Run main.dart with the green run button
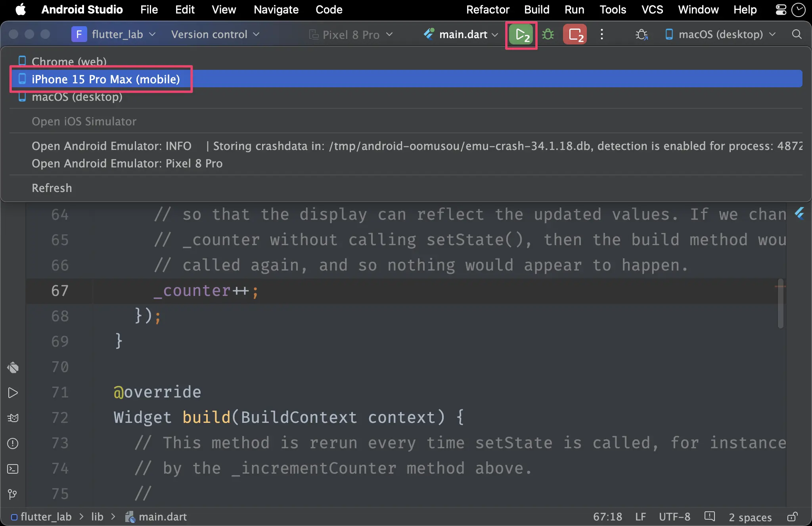The width and height of the screenshot is (812, 526). (x=521, y=35)
